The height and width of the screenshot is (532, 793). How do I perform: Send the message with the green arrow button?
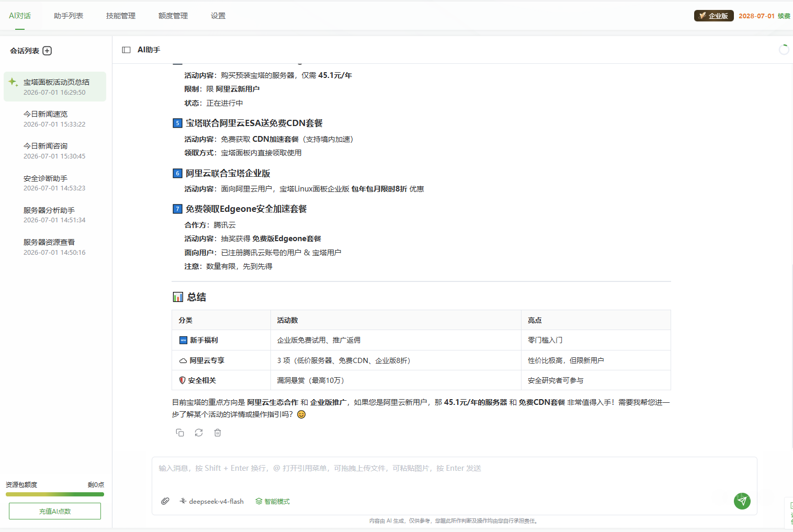coord(742,501)
